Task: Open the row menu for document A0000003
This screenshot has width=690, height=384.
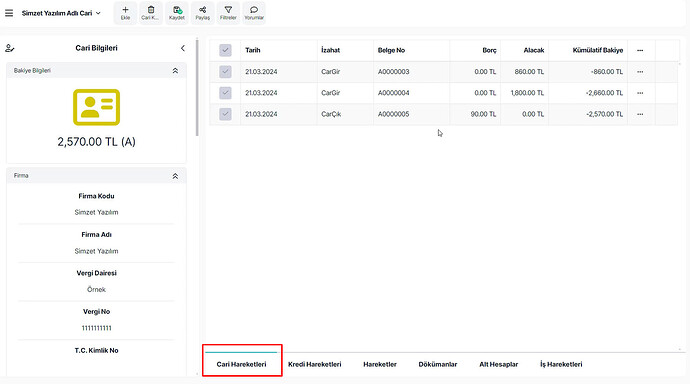Action: [x=640, y=72]
